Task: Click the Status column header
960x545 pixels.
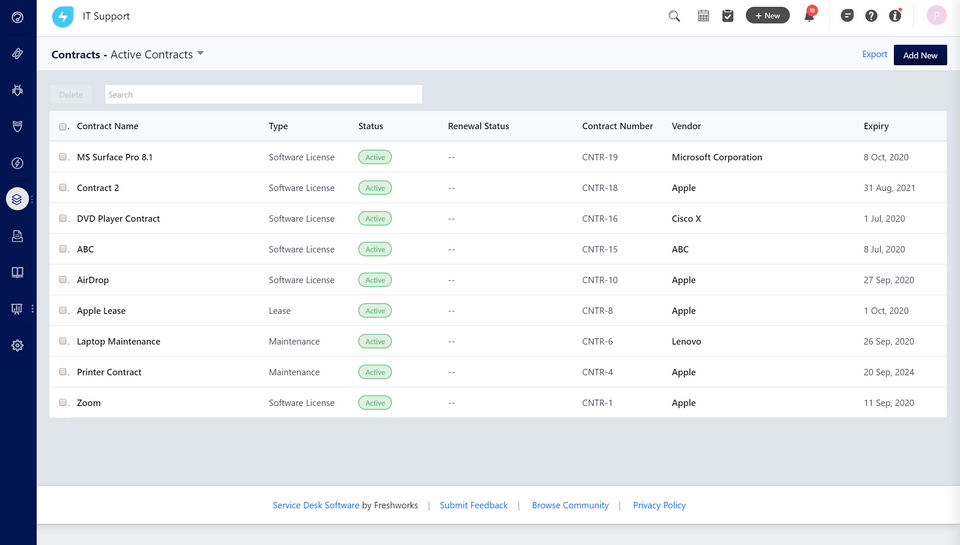Action: (370, 126)
